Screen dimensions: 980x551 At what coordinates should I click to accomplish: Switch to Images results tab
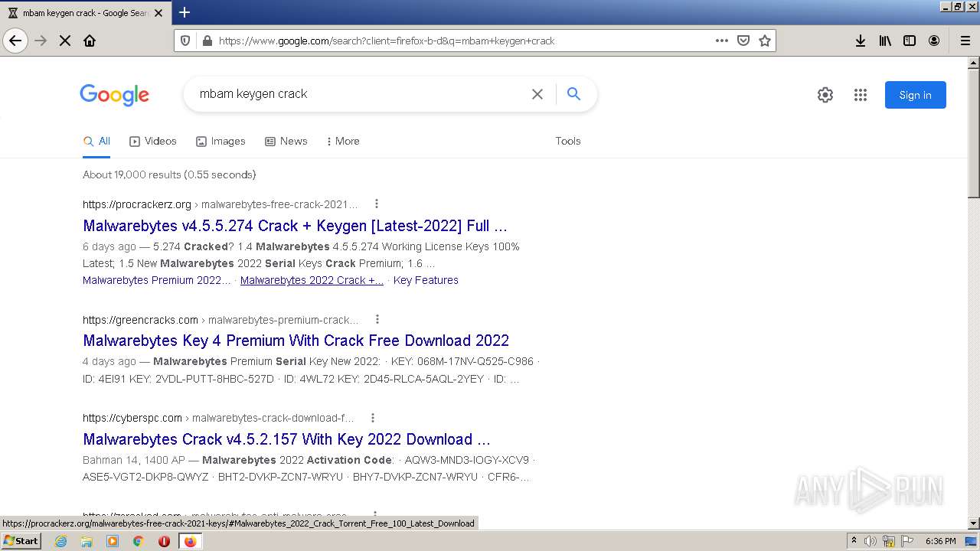coord(220,142)
